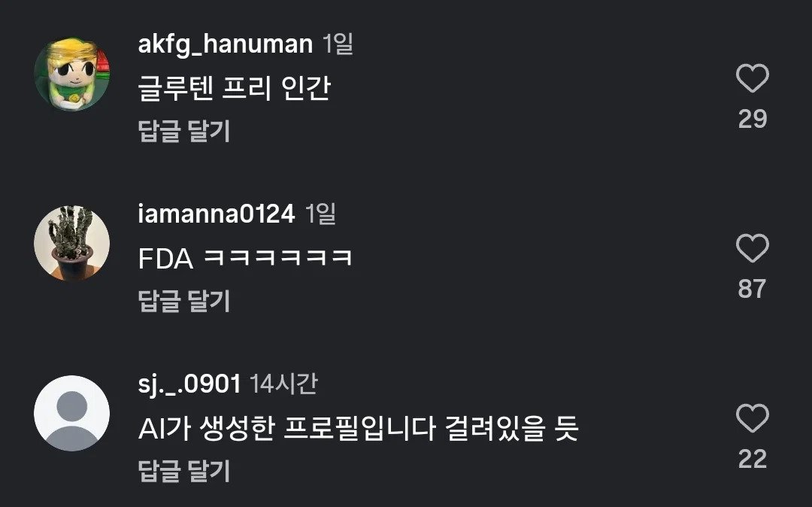Viewport: 812px width, 507px height.
Task: Visit the akfg_hanuman username link
Action: 226,44
